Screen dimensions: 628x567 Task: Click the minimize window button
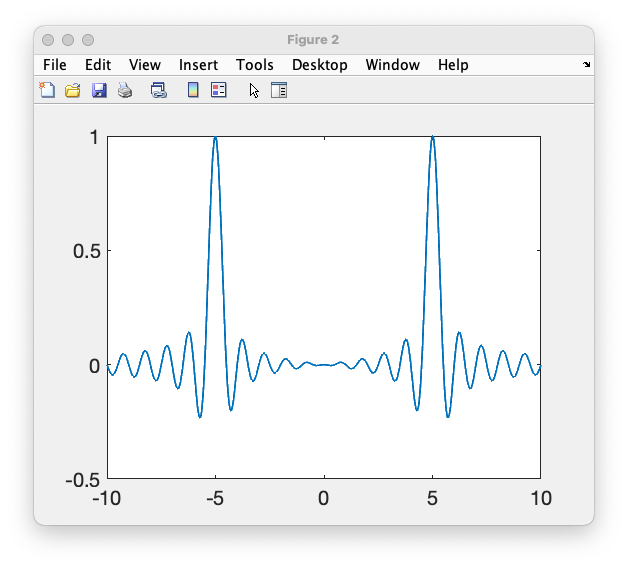pyautogui.click(x=68, y=40)
